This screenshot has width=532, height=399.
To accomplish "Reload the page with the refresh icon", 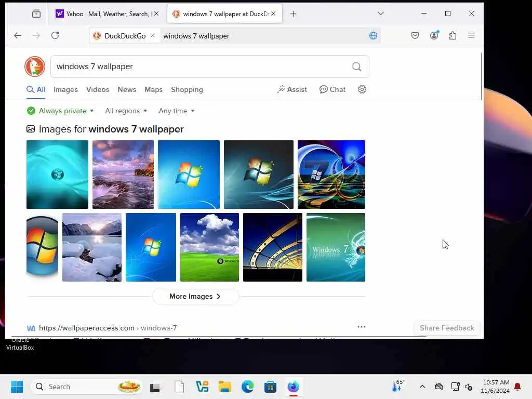I will [x=55, y=35].
